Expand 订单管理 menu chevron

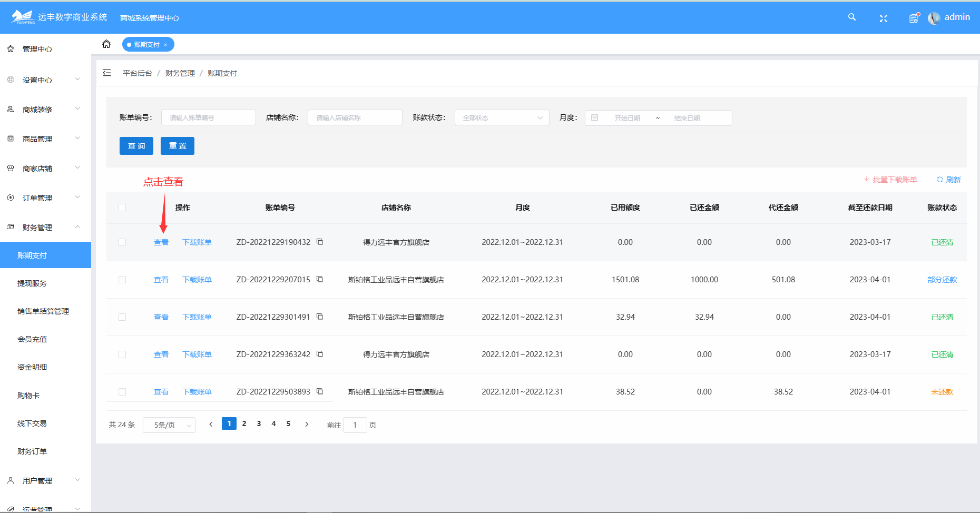coord(77,198)
